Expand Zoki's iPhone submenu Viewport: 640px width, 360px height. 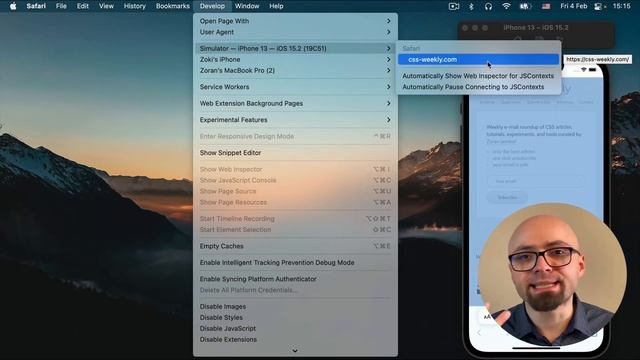tap(295, 59)
